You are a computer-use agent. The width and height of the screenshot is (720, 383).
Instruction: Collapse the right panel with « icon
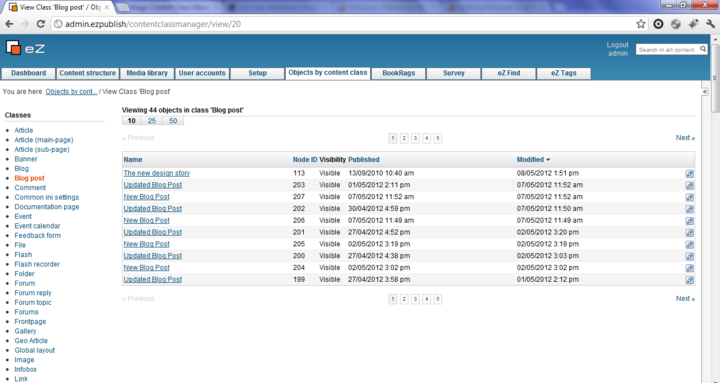pos(705,92)
